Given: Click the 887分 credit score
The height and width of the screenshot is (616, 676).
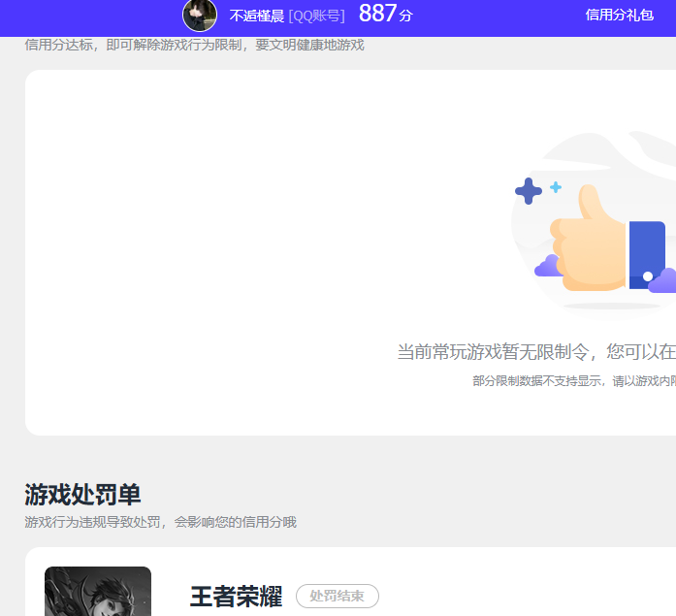Looking at the screenshot, I should [385, 14].
